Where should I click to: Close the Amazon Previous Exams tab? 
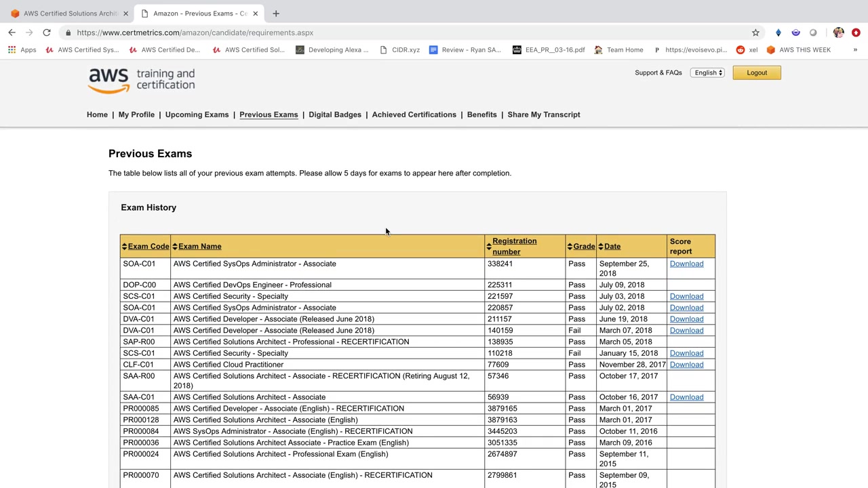click(256, 14)
